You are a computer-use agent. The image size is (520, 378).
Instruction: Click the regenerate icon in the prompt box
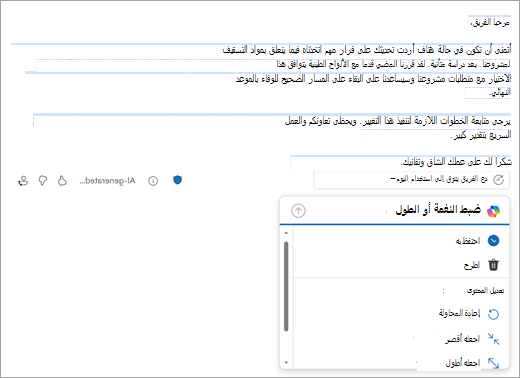coord(498,180)
